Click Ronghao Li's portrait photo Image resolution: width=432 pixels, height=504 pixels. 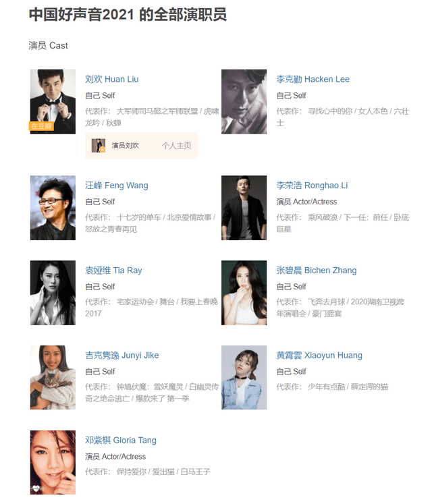(x=244, y=208)
